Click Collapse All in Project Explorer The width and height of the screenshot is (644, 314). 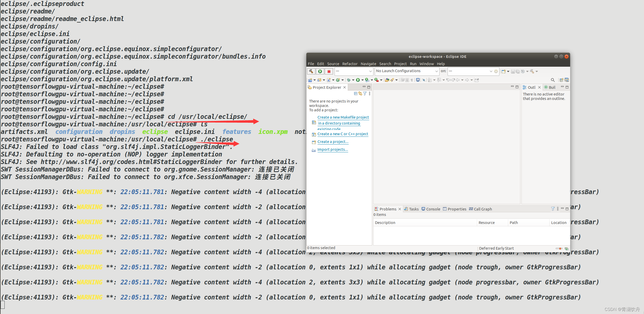point(356,94)
